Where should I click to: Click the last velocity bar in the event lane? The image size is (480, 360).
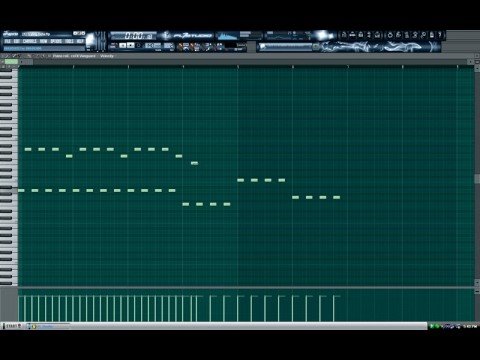(x=334, y=308)
